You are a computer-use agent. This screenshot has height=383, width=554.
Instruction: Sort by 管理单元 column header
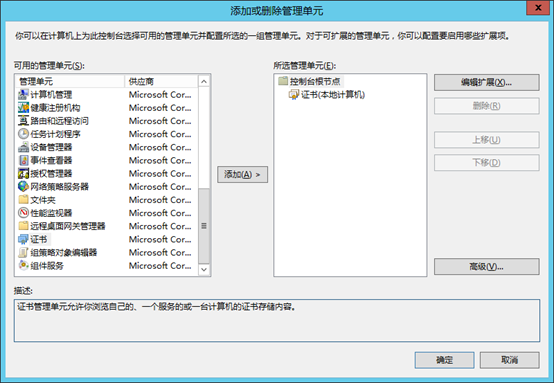[x=70, y=82]
